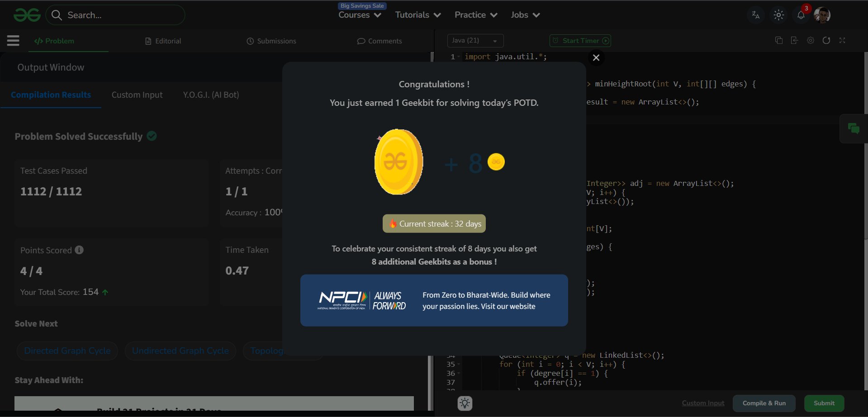
Task: Click the Start Timer button
Action: (580, 41)
